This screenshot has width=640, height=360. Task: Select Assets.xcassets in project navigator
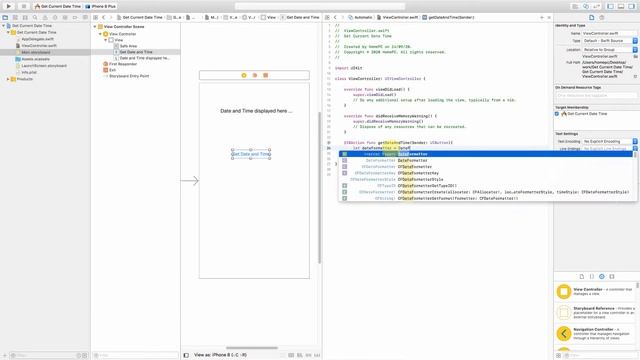[x=35, y=59]
